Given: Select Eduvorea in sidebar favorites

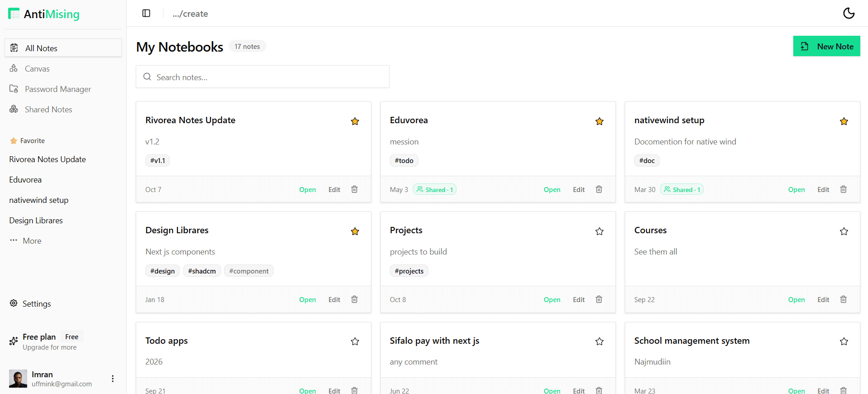Looking at the screenshot, I should [25, 180].
